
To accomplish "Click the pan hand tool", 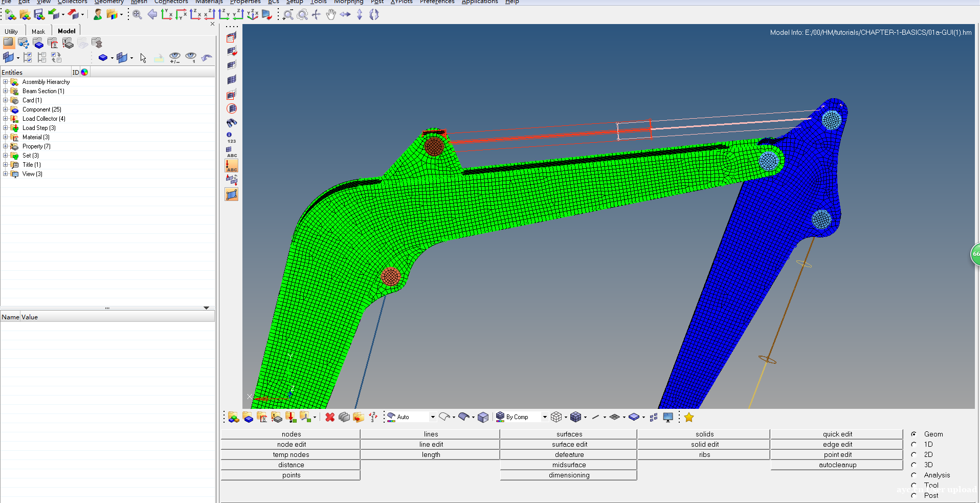I will [x=331, y=15].
